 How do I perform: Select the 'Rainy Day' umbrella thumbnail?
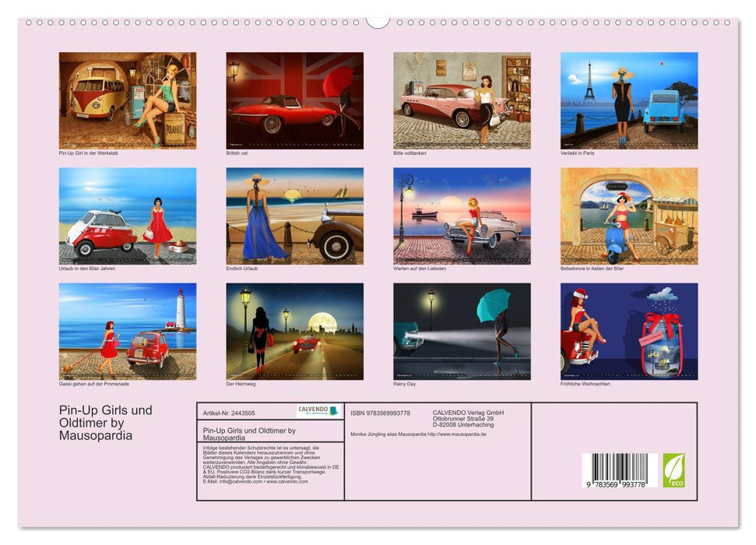[x=462, y=332]
